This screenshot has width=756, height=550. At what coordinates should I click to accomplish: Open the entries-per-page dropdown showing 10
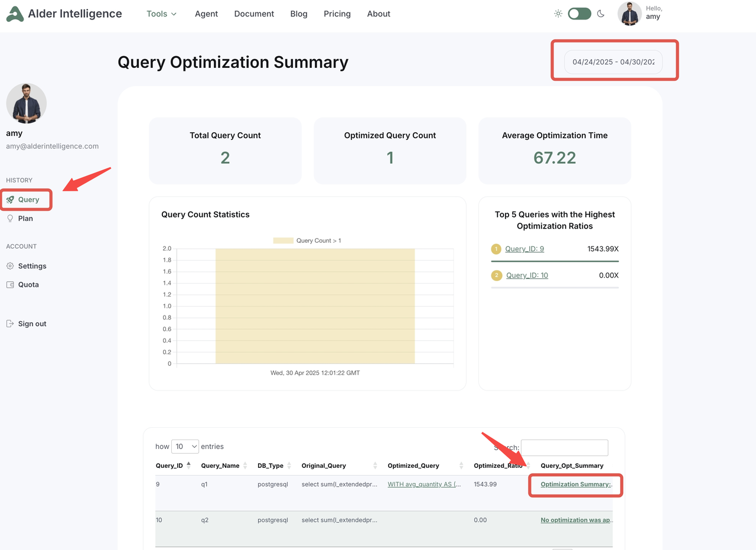coord(185,447)
